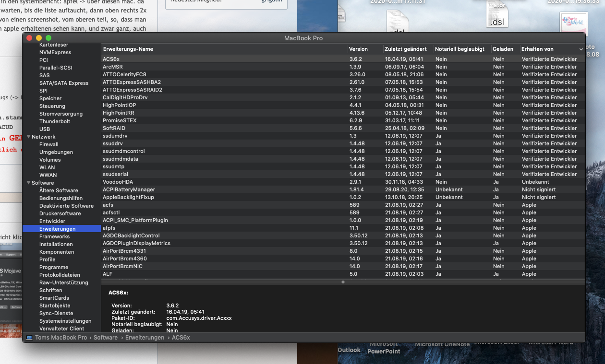This screenshot has height=364, width=605.
Task: Open the .dsl file on the desktop
Action: click(497, 15)
